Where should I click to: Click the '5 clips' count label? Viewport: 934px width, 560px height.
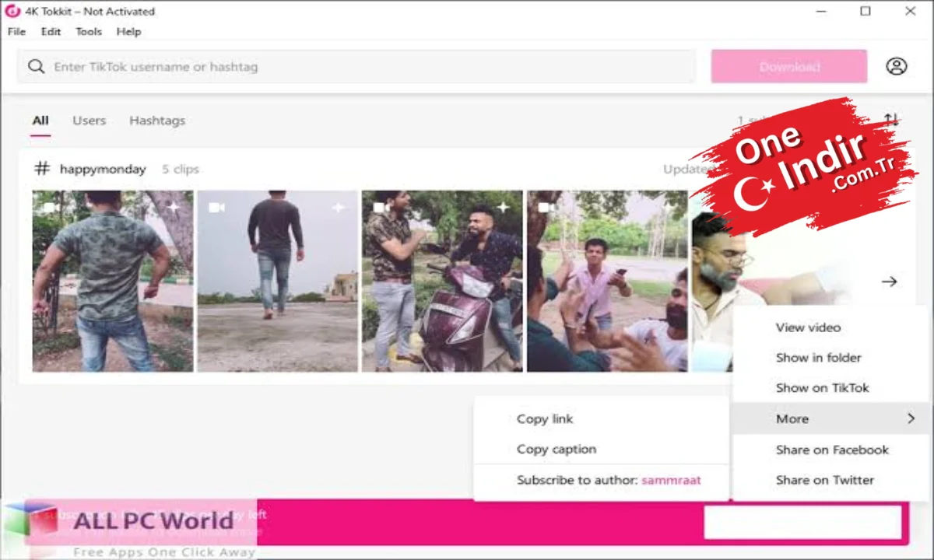click(181, 169)
